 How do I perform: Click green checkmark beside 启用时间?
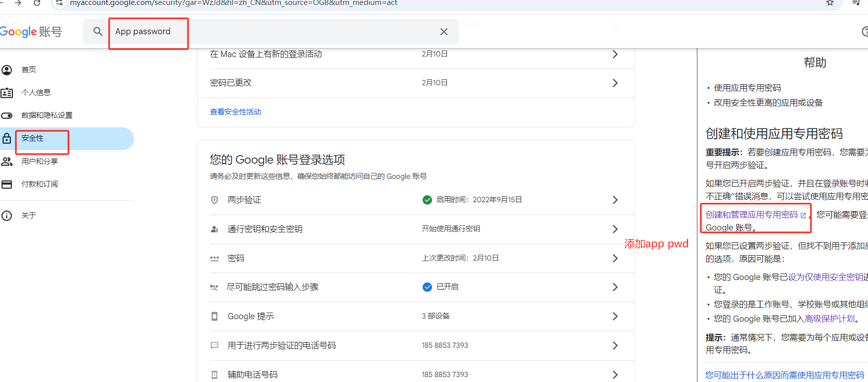[427, 200]
